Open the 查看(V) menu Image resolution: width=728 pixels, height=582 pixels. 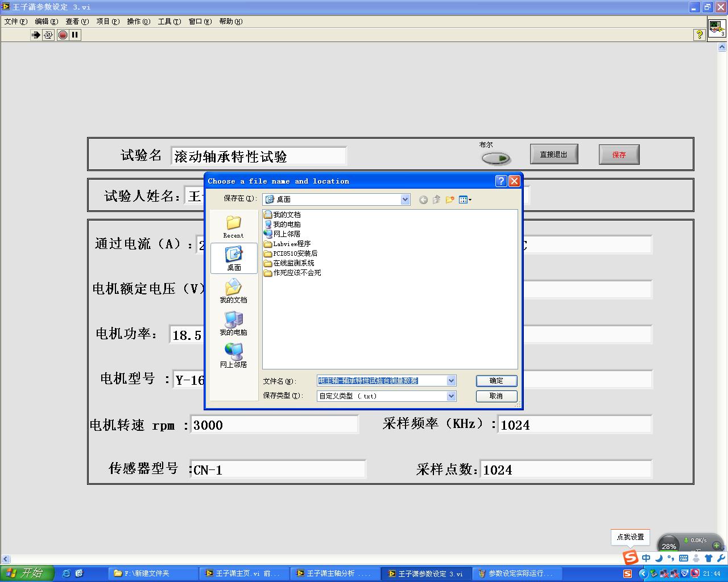pyautogui.click(x=77, y=22)
